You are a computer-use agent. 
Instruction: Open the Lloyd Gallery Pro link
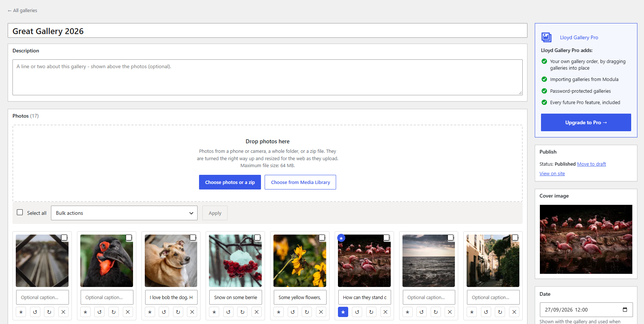coord(579,37)
